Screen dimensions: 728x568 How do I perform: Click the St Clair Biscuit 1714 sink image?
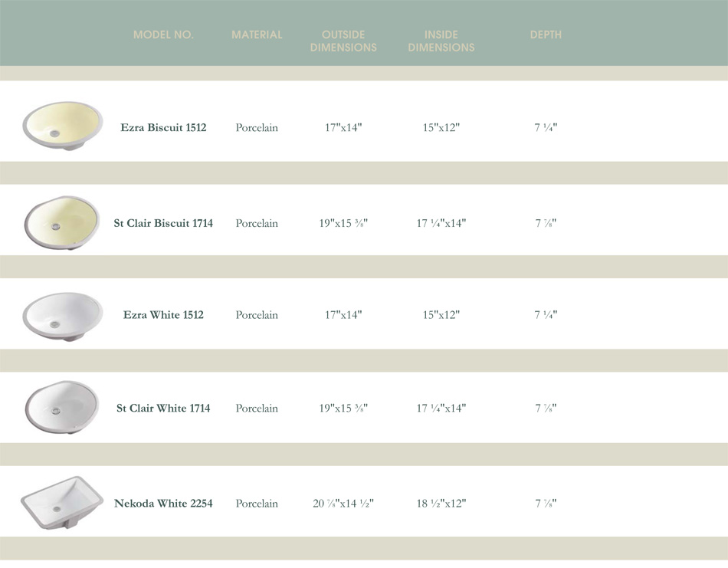pyautogui.click(x=62, y=223)
